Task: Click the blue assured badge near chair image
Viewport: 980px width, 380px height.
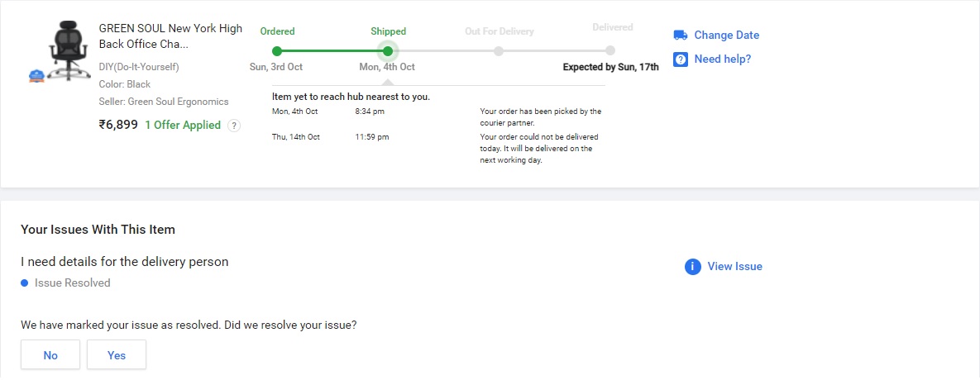Action: [x=36, y=76]
